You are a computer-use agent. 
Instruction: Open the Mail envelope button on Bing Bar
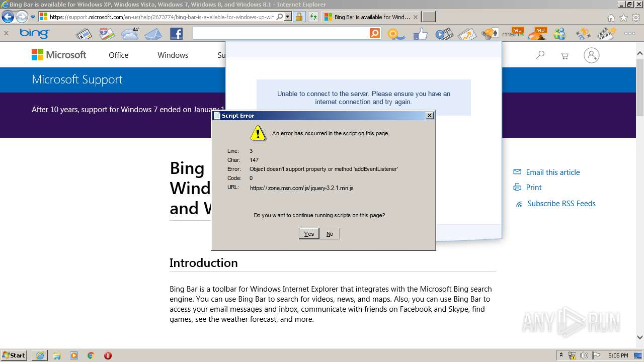[153, 34]
